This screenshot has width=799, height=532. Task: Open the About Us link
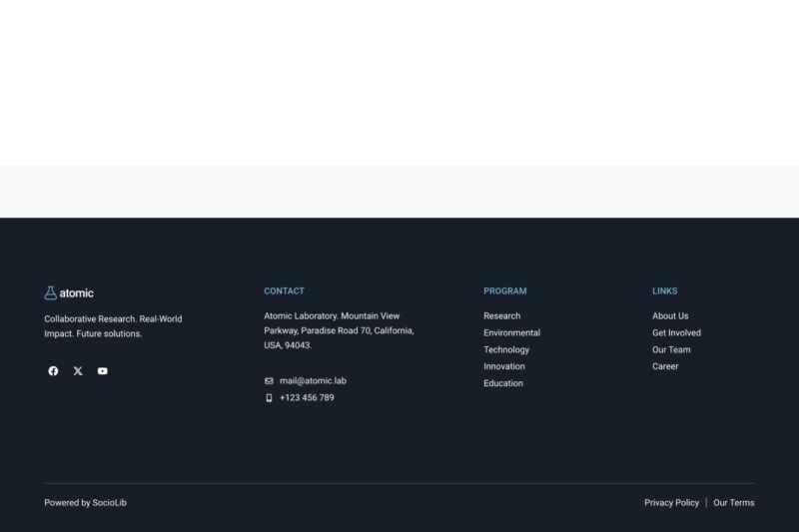[x=670, y=316]
